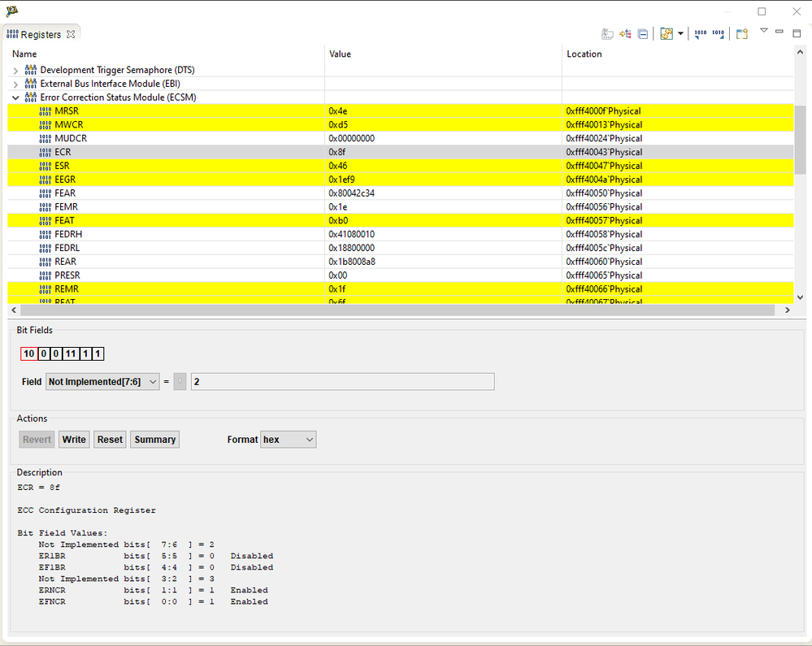812x646 pixels.
Task: Select the ECR value 0x8f cell
Action: pos(443,152)
